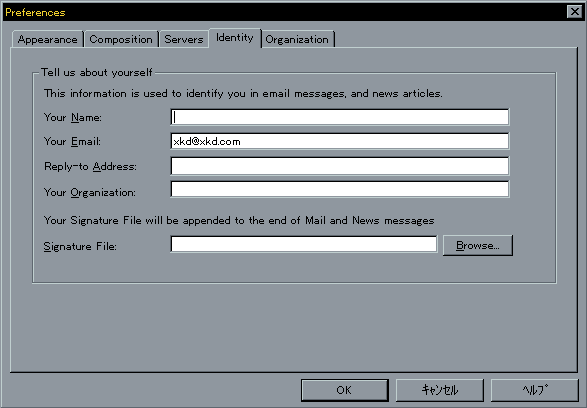Click the Identity tab
The height and width of the screenshot is (408, 587).
click(235, 38)
